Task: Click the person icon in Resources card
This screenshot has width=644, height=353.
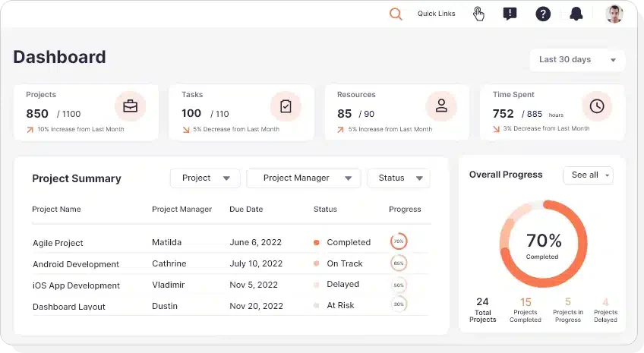Action: tap(441, 106)
